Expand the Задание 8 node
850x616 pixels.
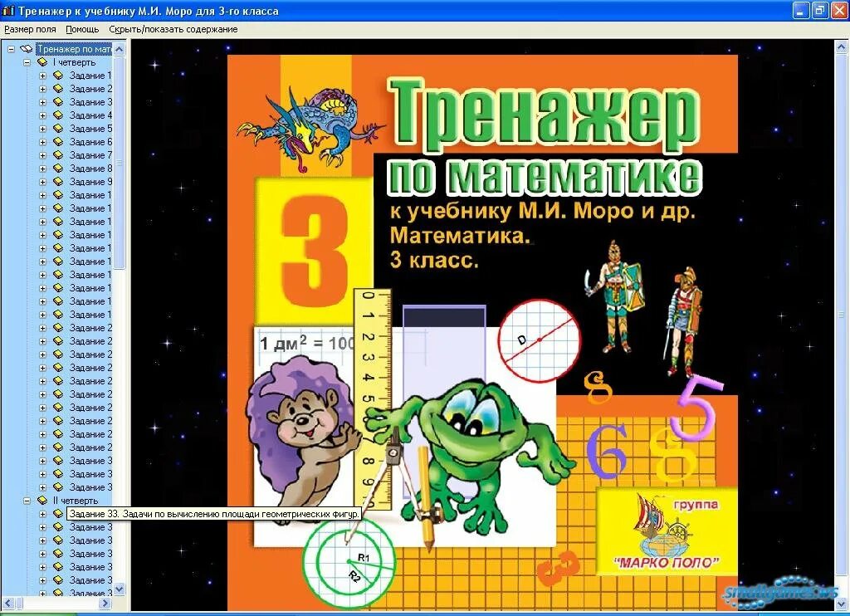tap(43, 169)
